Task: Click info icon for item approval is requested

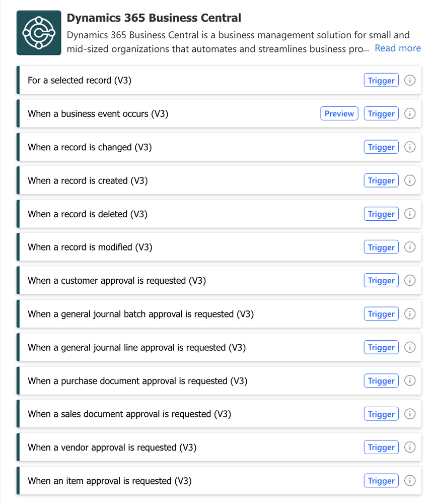Action: (x=410, y=480)
